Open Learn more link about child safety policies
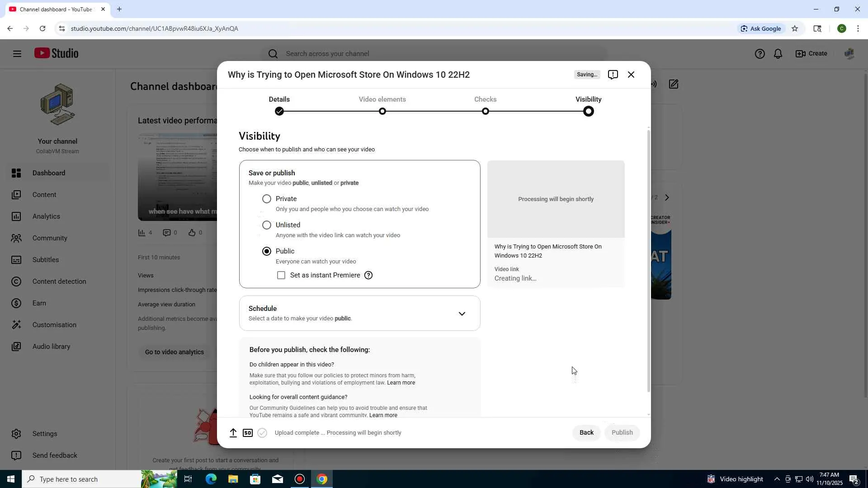The width and height of the screenshot is (868, 488). tap(401, 383)
